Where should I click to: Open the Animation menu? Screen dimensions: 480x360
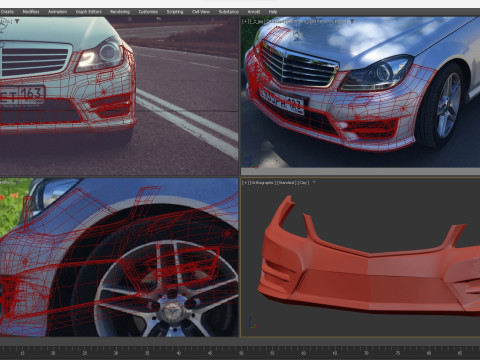coord(57,12)
